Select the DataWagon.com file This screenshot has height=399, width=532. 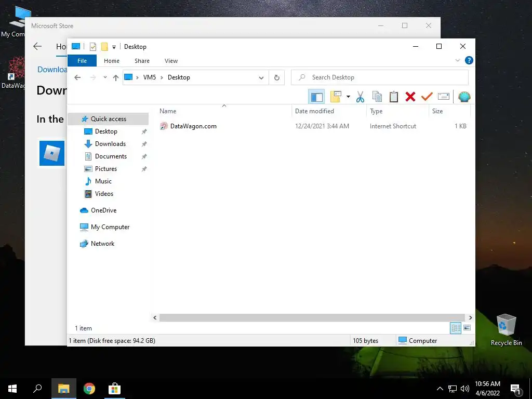(x=193, y=126)
